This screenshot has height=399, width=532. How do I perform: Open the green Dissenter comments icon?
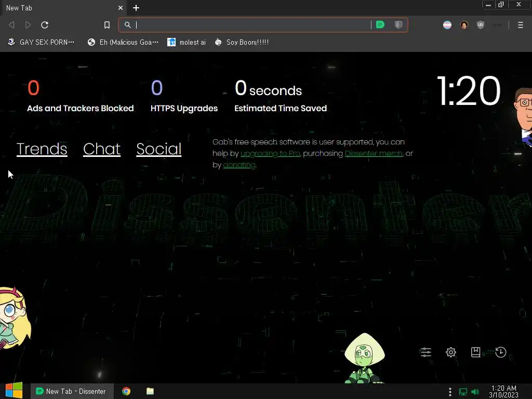tap(380, 25)
